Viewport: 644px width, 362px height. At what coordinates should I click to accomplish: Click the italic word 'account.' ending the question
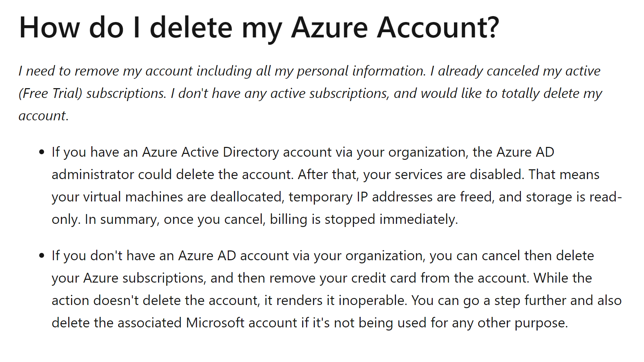(43, 116)
